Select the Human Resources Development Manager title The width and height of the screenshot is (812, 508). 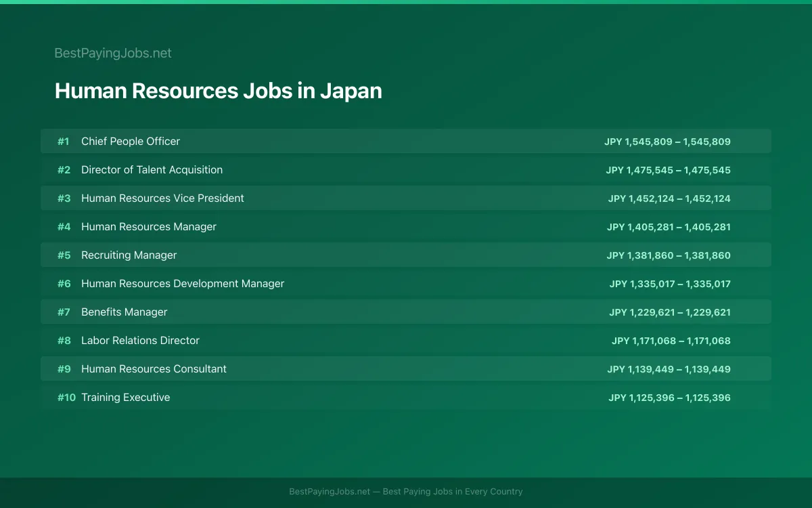tap(183, 284)
